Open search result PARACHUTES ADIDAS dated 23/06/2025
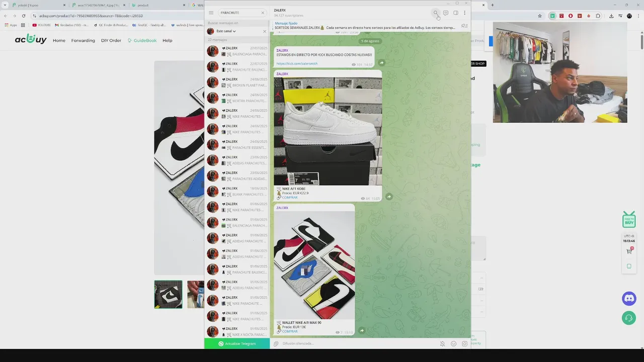The image size is (644, 362). point(237,176)
